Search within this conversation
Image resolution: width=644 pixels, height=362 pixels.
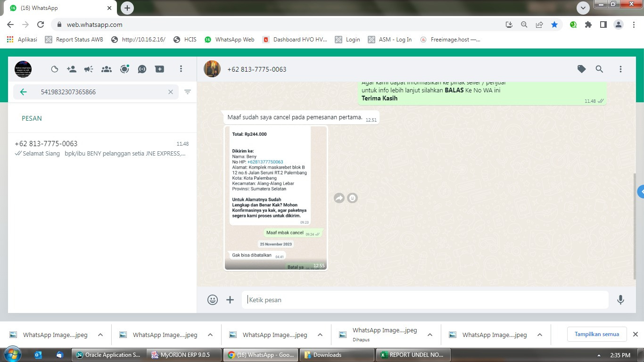tap(599, 69)
